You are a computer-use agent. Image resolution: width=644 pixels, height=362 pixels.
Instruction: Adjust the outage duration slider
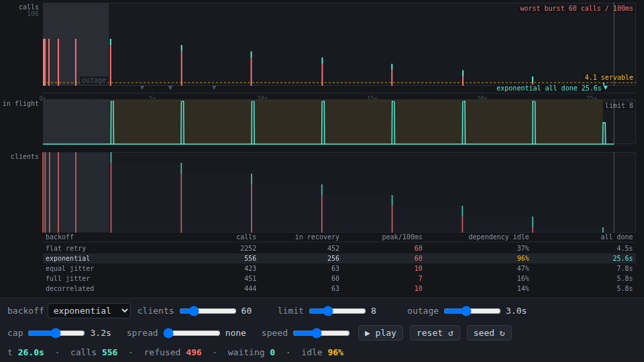(472, 311)
